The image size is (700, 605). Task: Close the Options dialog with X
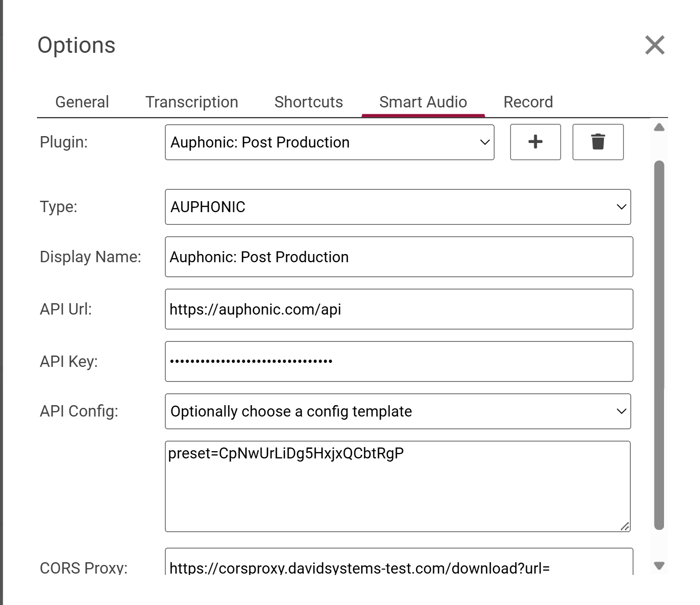[654, 45]
